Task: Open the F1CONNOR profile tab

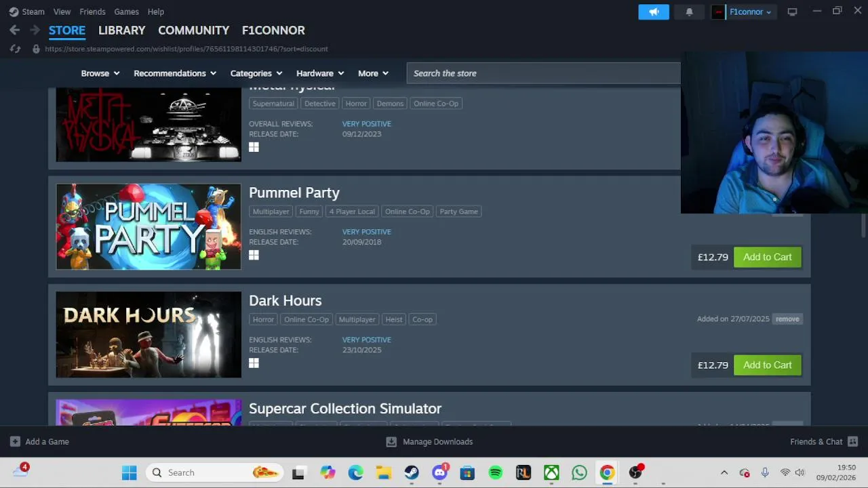Action: (273, 30)
